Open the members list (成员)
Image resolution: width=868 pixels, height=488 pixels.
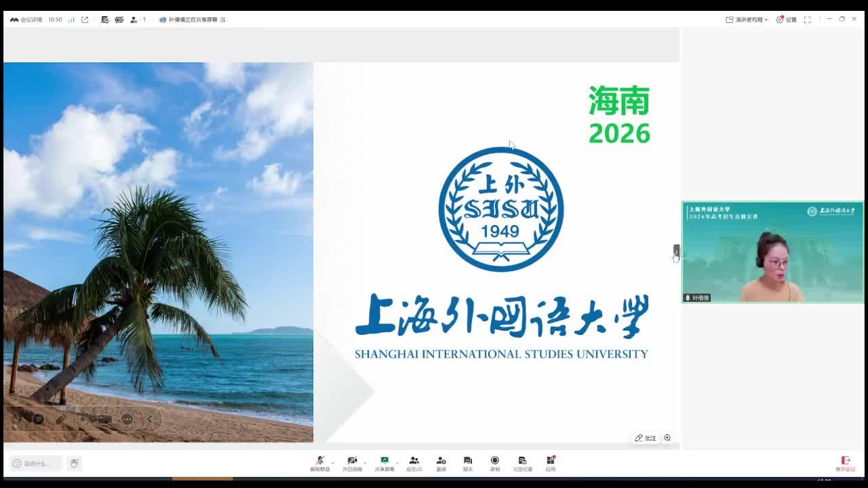click(414, 464)
